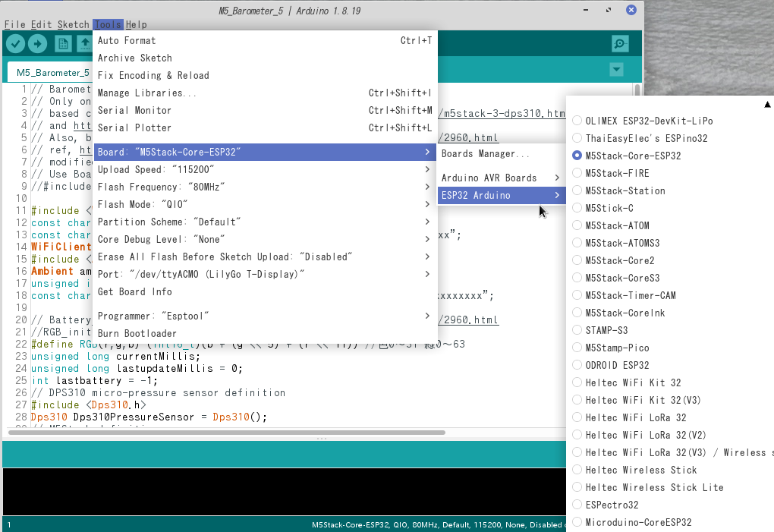774x532 pixels.
Task: Select the M5Stack-Core-ESP32 board radio button
Action: point(577,156)
